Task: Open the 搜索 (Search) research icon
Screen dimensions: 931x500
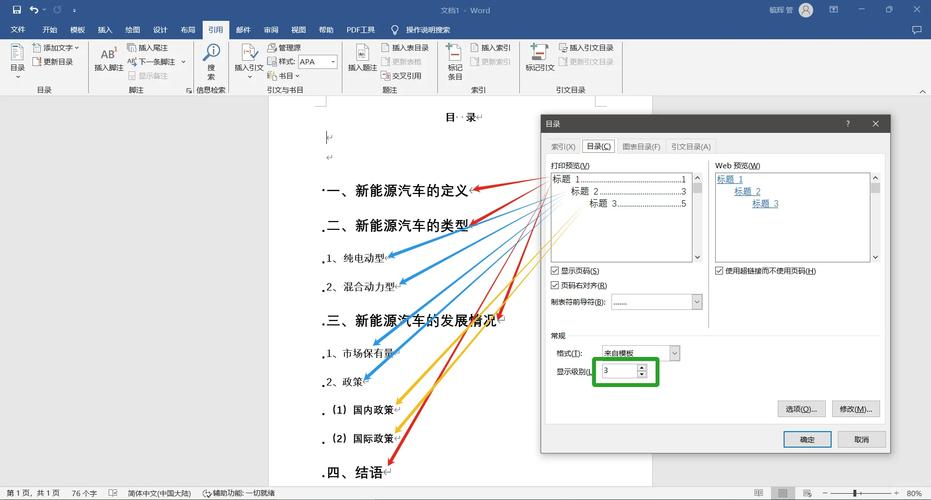Action: pos(211,60)
